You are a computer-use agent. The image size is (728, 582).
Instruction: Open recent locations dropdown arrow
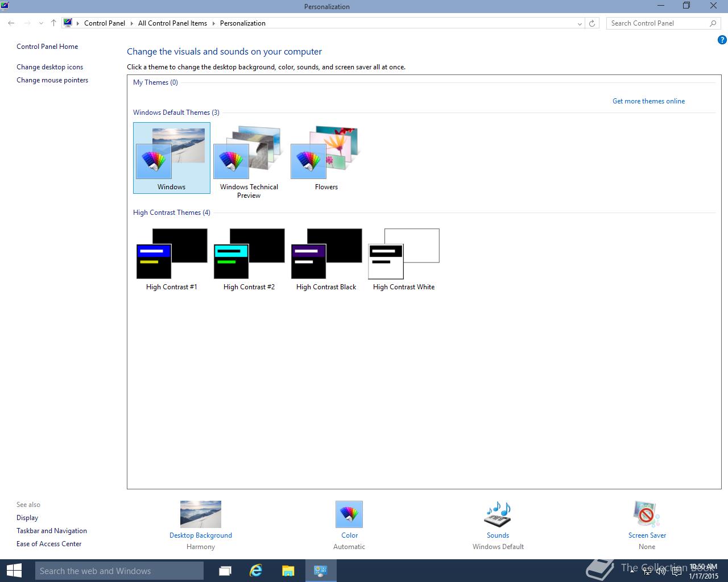coord(41,23)
